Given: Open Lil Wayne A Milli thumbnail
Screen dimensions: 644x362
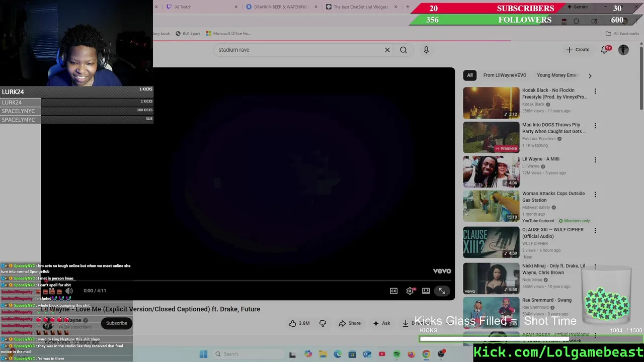Looking at the screenshot, I should coord(491,171).
